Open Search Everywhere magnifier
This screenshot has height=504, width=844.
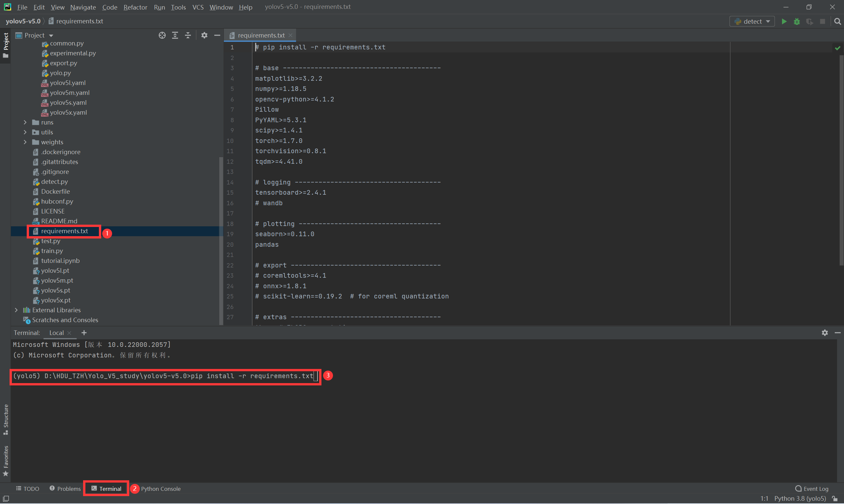pos(837,21)
